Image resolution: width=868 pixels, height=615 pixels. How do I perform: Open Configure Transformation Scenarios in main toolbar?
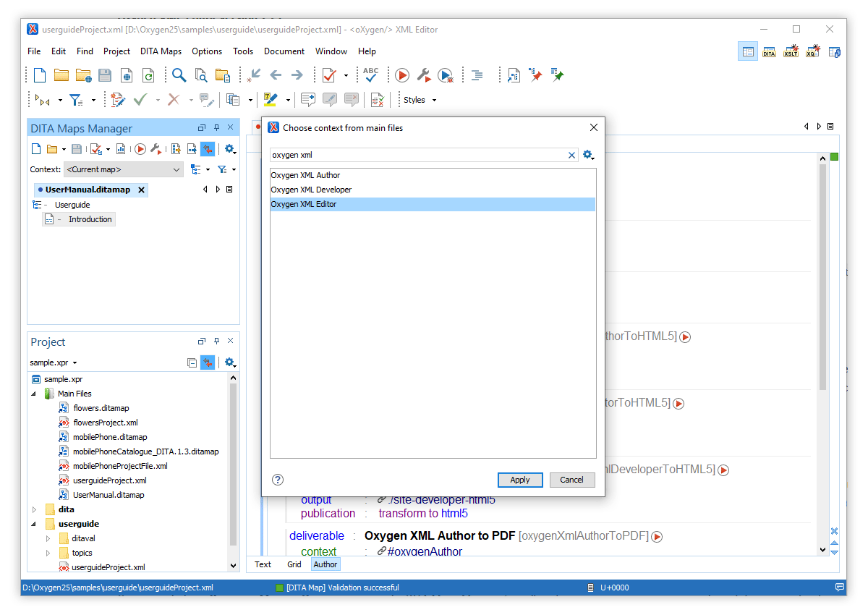(x=424, y=75)
